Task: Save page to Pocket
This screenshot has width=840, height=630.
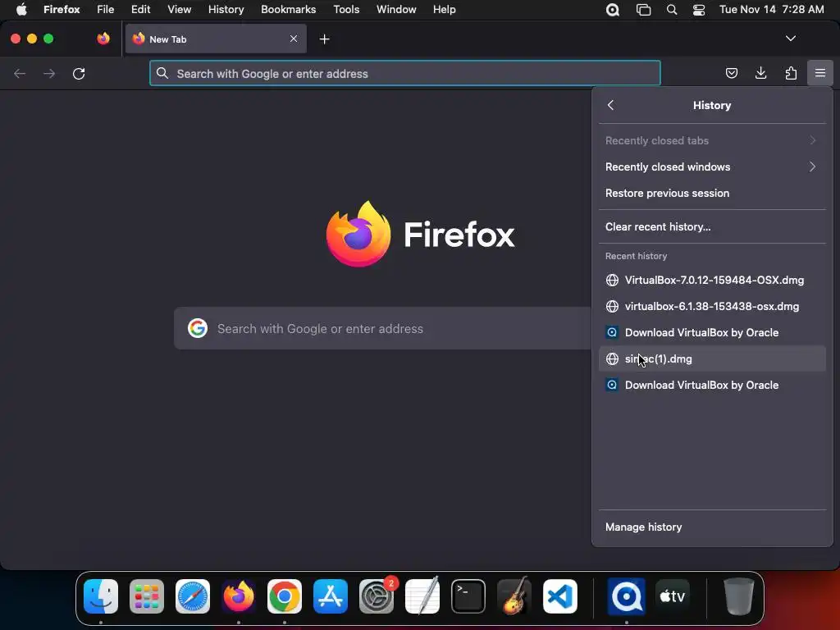Action: pos(731,73)
